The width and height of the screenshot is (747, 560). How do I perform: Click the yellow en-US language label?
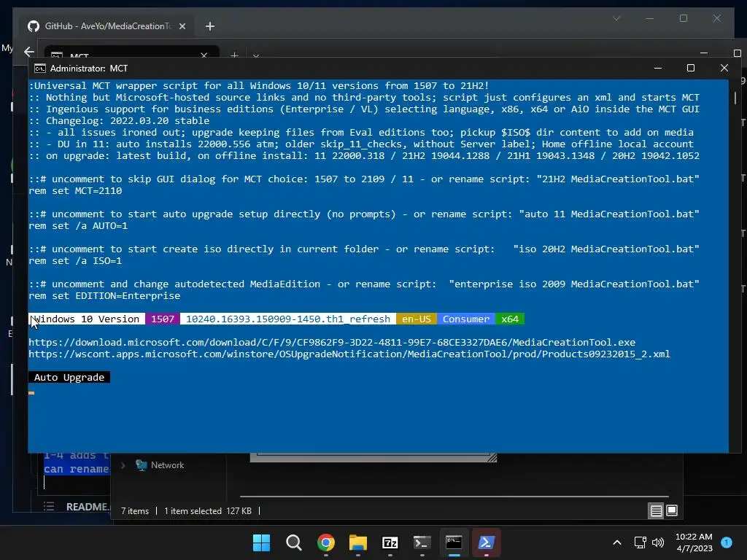pos(417,319)
